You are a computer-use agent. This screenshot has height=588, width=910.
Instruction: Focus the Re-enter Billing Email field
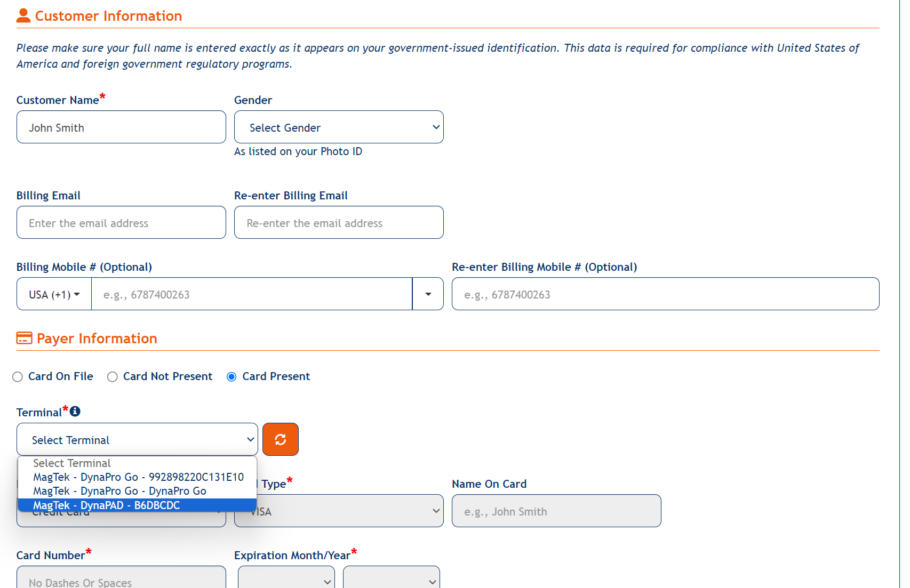coord(339,222)
